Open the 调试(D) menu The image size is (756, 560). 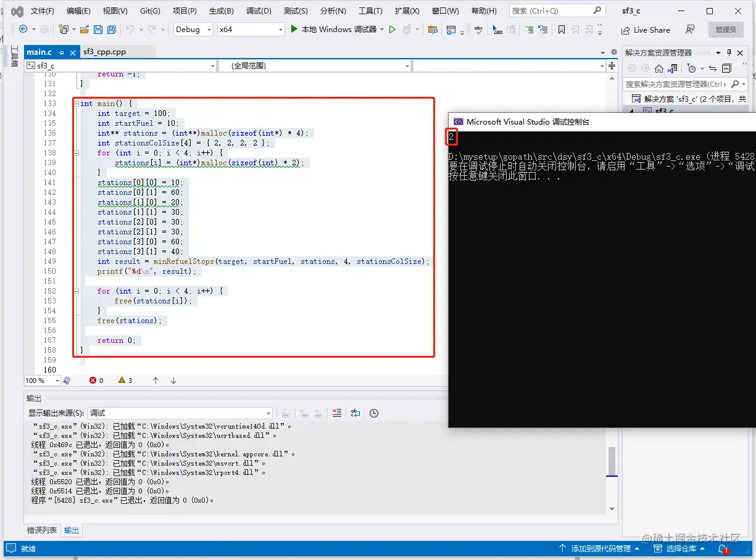[259, 11]
